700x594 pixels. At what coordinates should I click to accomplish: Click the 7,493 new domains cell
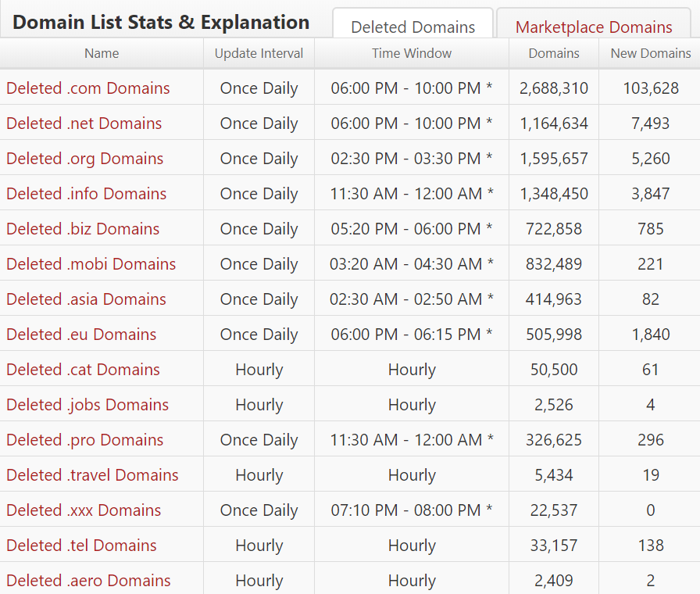pyautogui.click(x=651, y=123)
